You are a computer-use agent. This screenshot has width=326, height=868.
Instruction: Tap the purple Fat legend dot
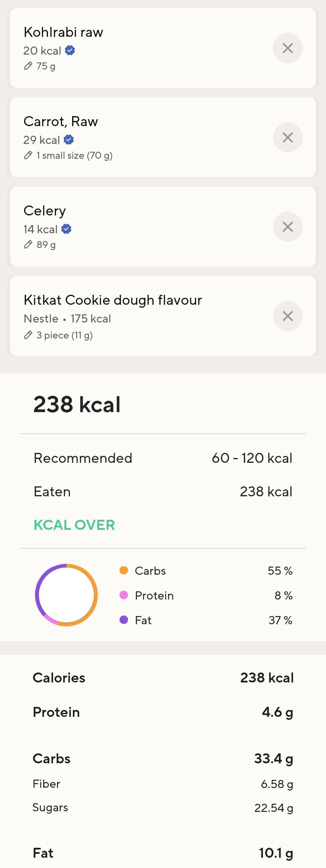click(x=124, y=620)
